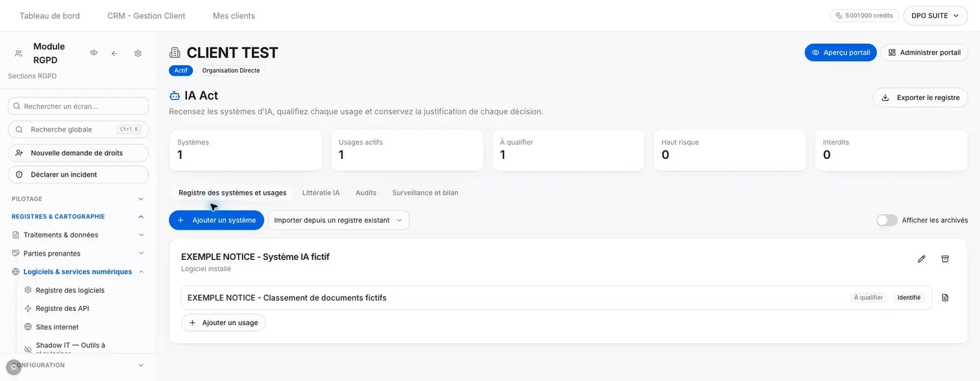Viewport: 980px width, 381px height.
Task: Expand the PILOTAGE section
Action: click(141, 199)
